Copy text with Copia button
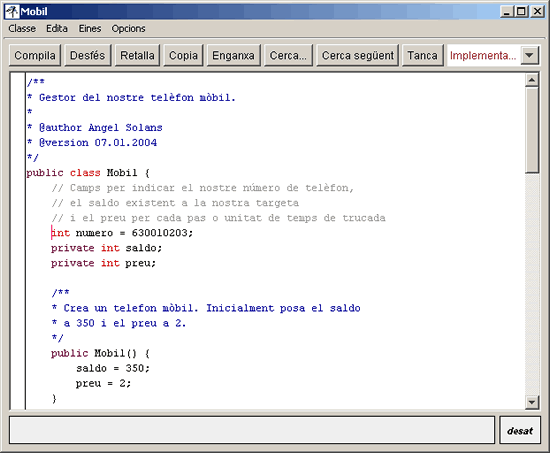 coord(183,55)
